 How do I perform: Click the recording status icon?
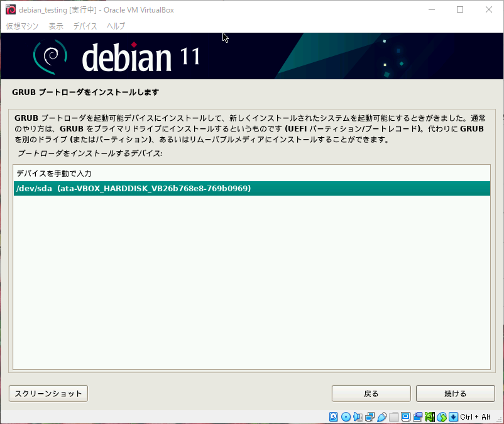[x=417, y=417]
